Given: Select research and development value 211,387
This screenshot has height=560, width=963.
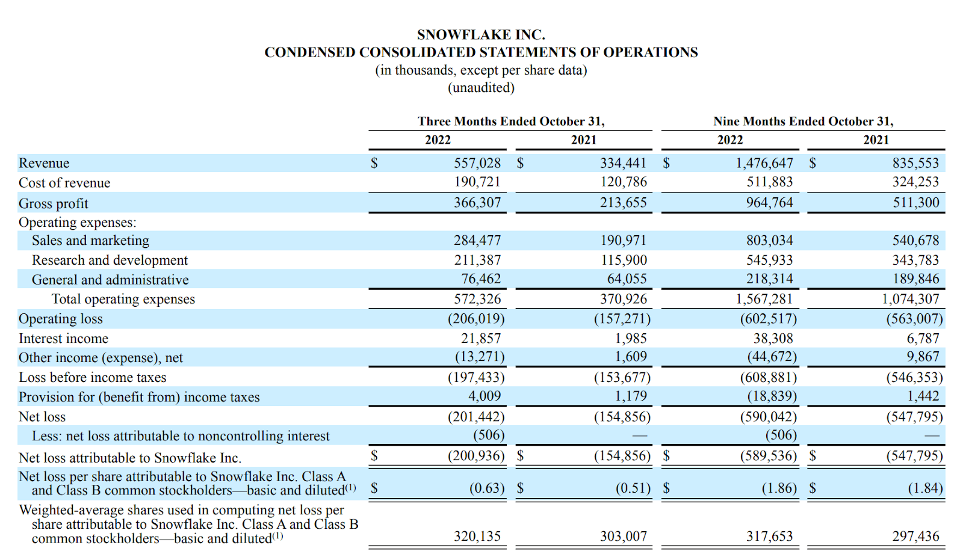Looking at the screenshot, I should (x=477, y=260).
